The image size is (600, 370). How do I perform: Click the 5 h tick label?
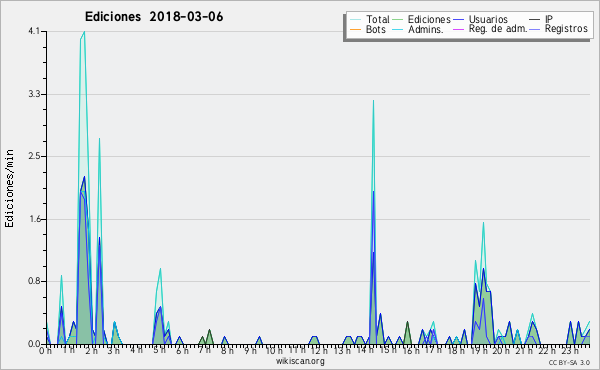160,350
